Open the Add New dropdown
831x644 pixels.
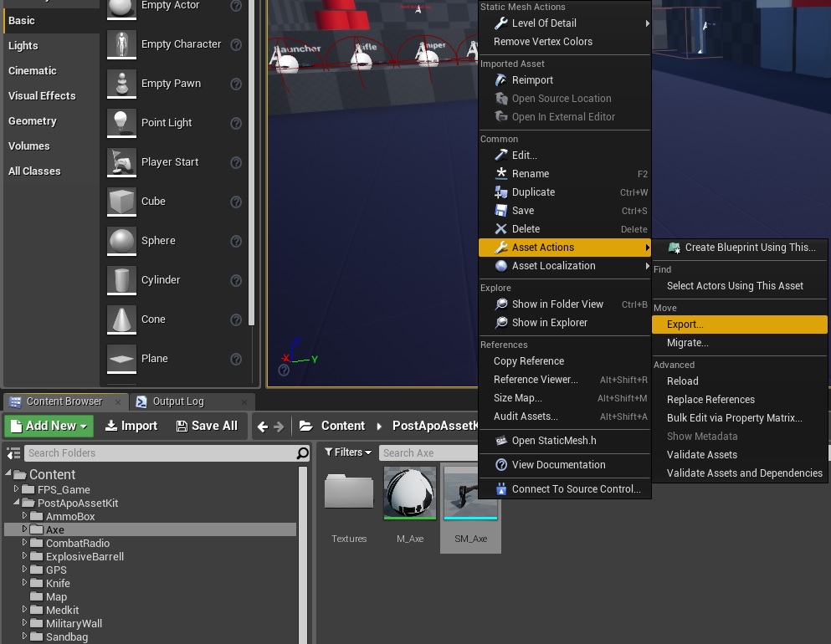49,426
